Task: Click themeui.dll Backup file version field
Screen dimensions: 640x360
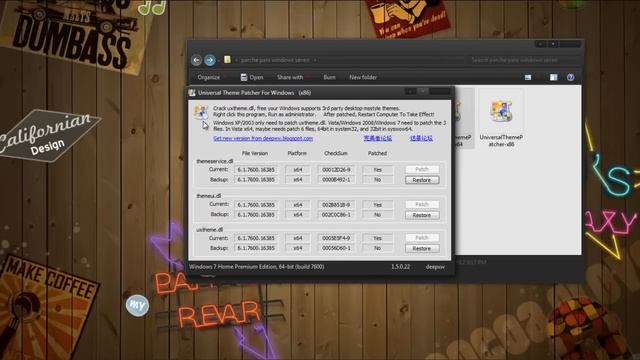Action: (256, 215)
